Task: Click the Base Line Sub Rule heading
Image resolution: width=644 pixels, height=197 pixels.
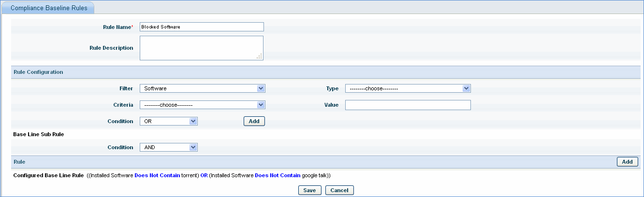Action: click(38, 134)
